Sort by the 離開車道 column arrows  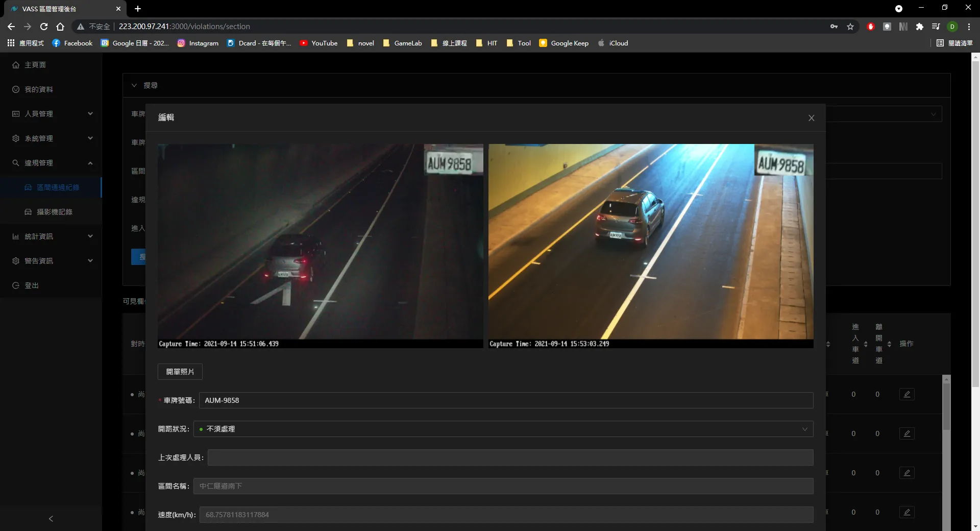pyautogui.click(x=889, y=344)
